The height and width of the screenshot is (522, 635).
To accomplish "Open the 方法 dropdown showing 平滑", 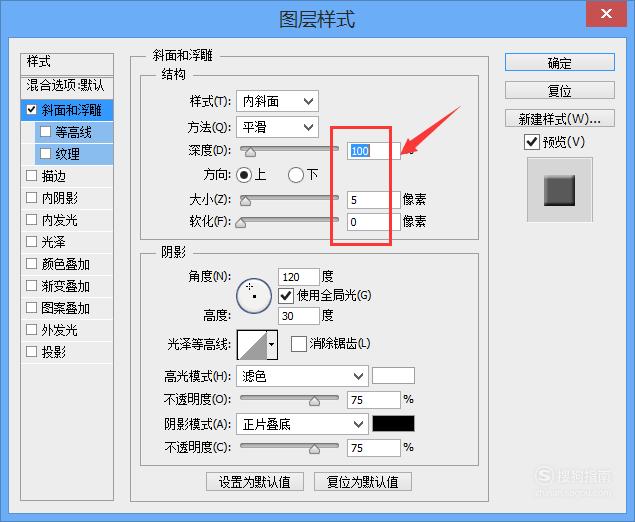I will 277,127.
